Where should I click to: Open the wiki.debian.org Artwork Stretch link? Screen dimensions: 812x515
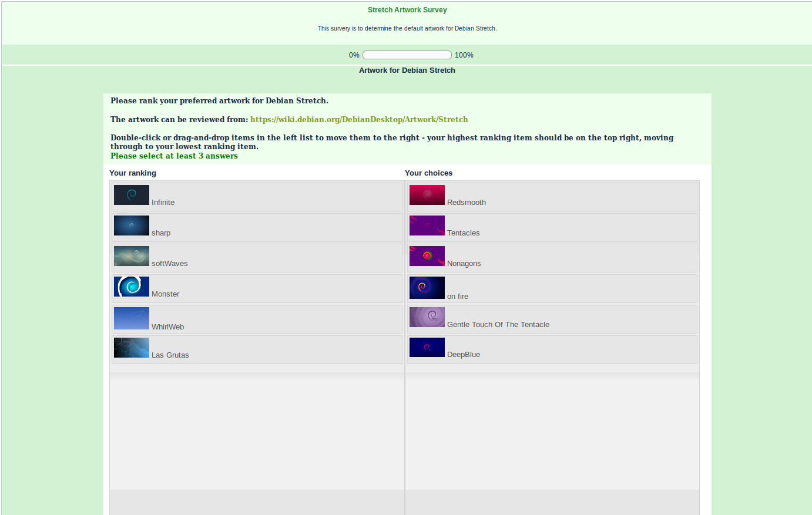click(x=359, y=119)
